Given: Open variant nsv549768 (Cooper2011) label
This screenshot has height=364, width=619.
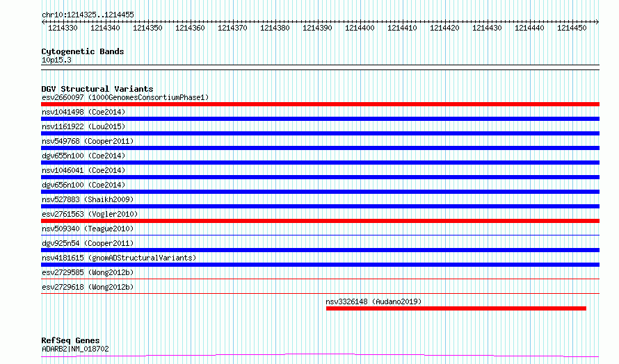Looking at the screenshot, I should tap(88, 141).
